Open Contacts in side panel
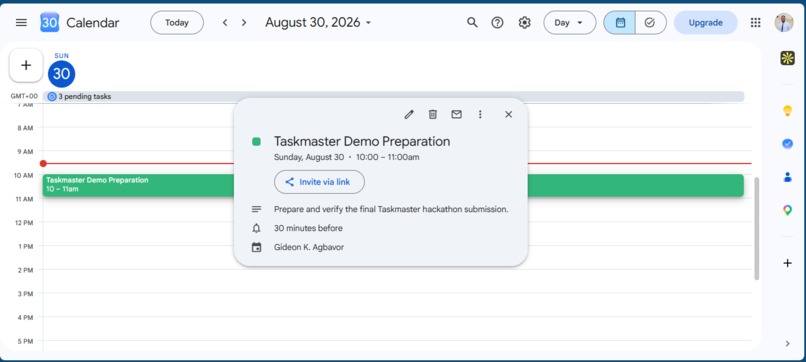Screen dimensions: 806x362 (787, 177)
